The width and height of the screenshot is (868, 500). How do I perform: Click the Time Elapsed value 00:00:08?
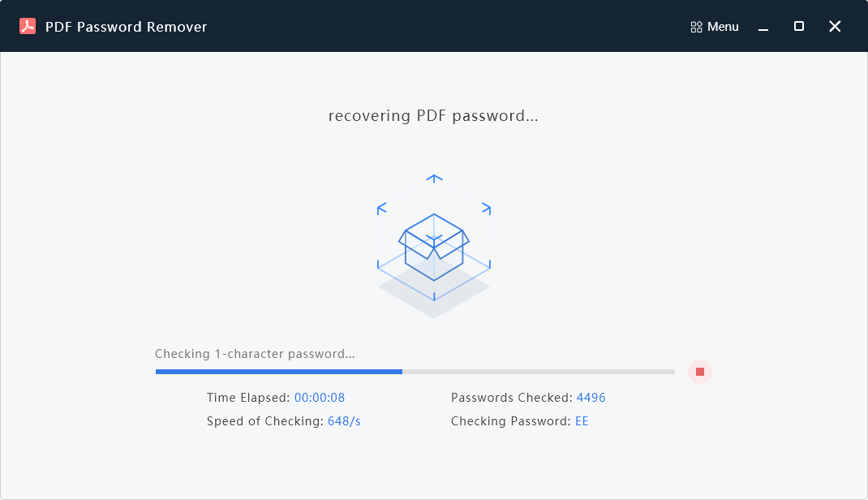click(x=319, y=398)
